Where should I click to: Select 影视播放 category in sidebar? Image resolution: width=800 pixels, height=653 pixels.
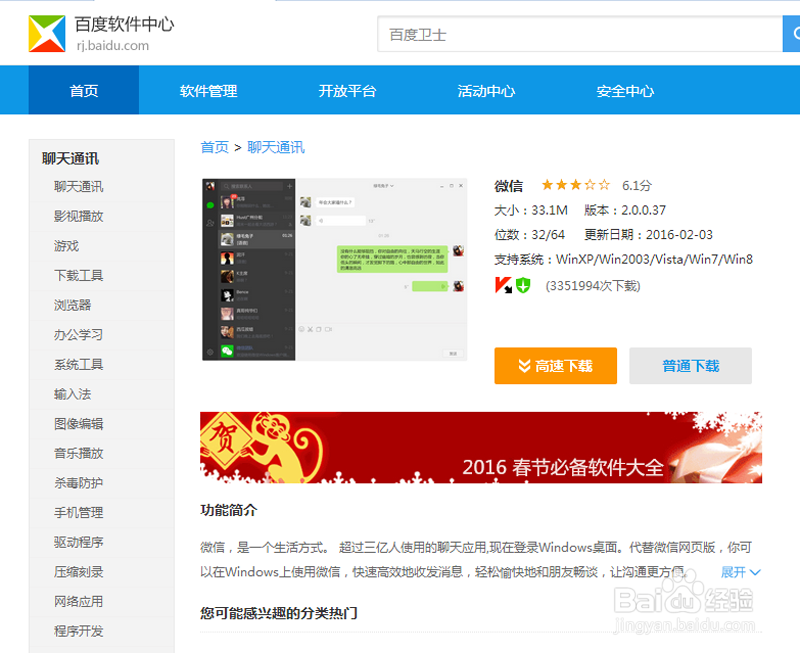[79, 216]
